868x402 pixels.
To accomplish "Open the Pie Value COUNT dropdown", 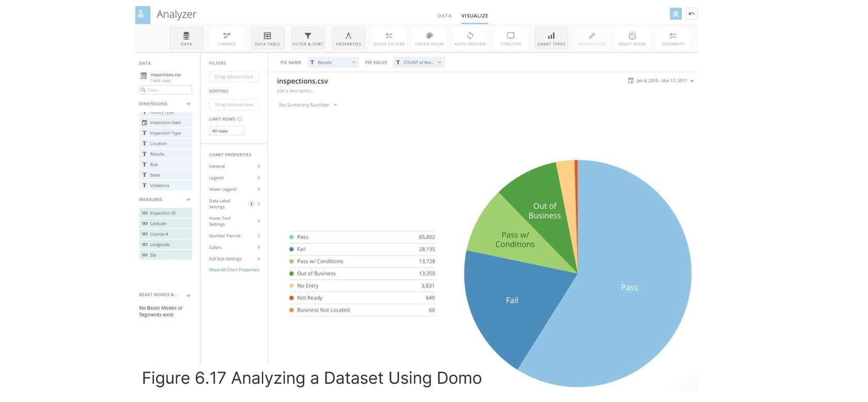I will [x=419, y=62].
